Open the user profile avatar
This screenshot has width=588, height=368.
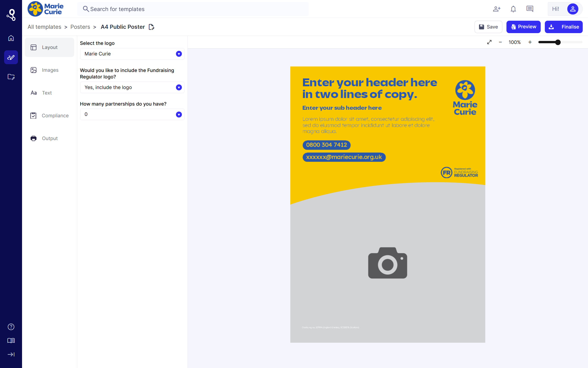click(573, 9)
